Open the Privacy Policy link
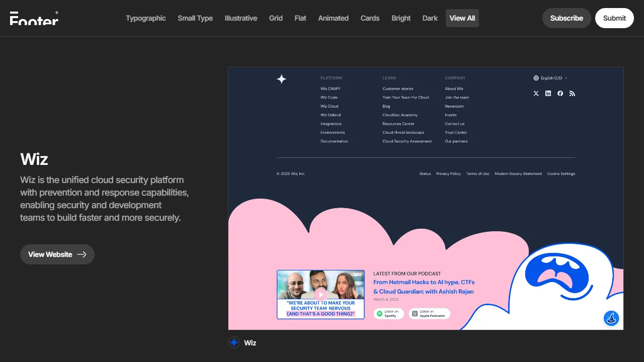 tap(448, 174)
